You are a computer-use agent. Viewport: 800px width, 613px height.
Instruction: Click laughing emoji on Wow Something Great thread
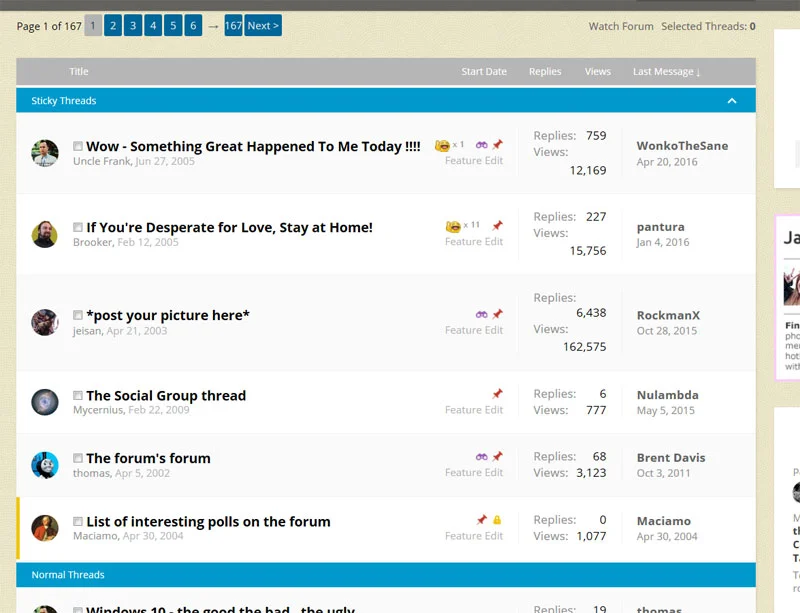coord(442,145)
